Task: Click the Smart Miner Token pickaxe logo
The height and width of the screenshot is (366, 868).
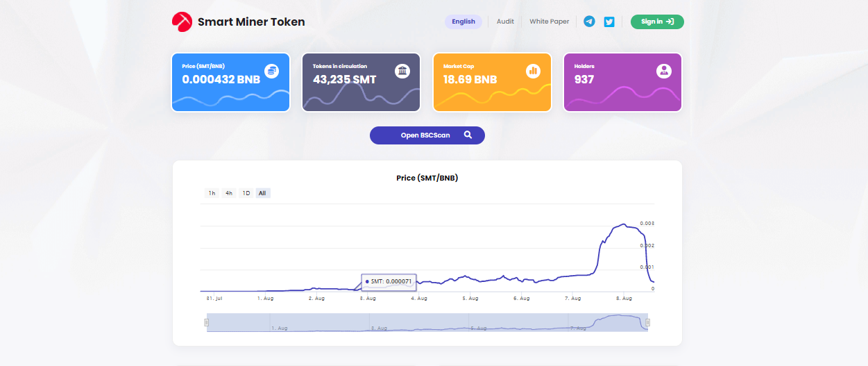Action: pyautogui.click(x=182, y=22)
